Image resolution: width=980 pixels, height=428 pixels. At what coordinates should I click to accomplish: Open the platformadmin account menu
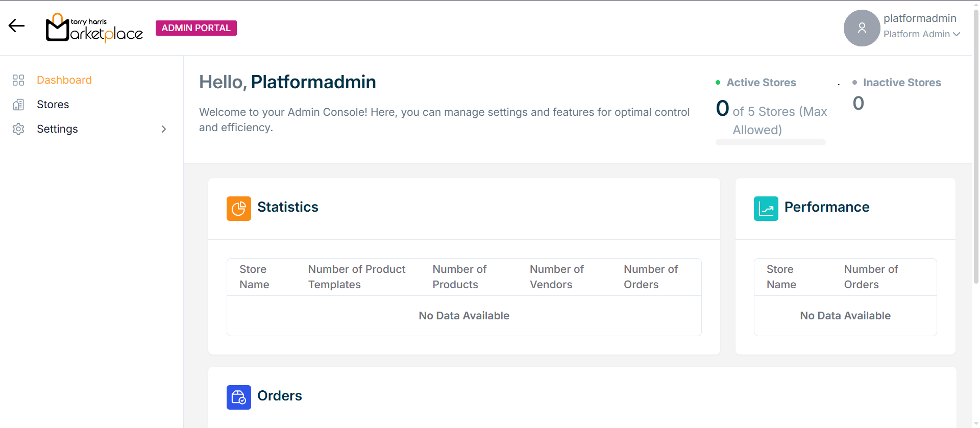click(920, 18)
